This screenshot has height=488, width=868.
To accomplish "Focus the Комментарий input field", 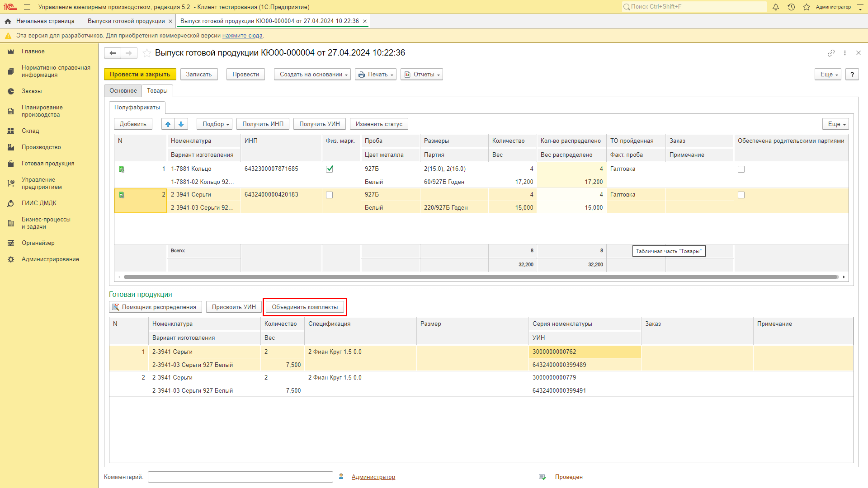I will click(240, 477).
